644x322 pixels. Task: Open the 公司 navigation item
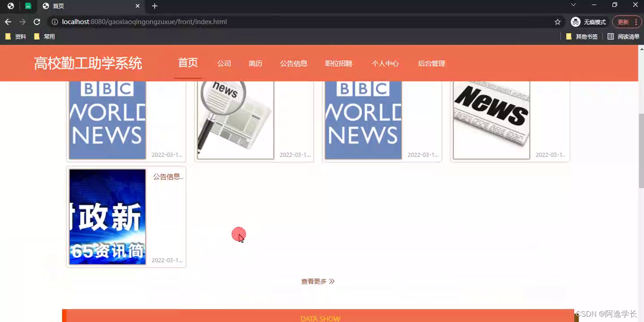coord(224,64)
